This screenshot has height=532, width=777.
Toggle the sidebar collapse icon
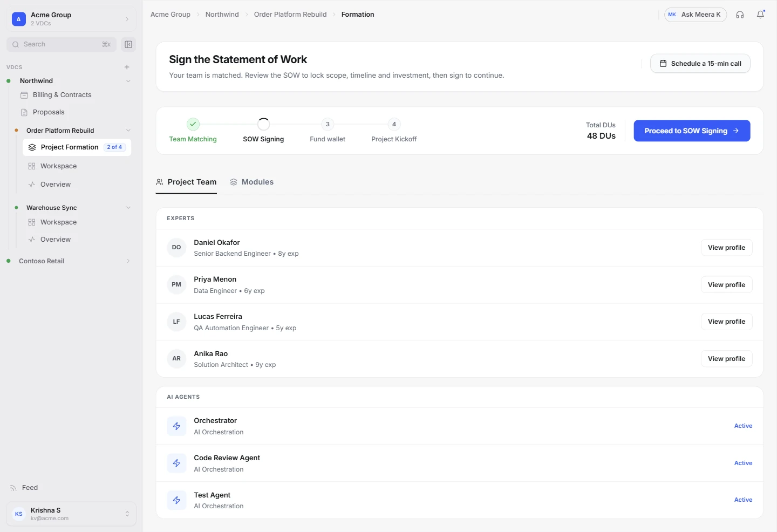click(128, 44)
